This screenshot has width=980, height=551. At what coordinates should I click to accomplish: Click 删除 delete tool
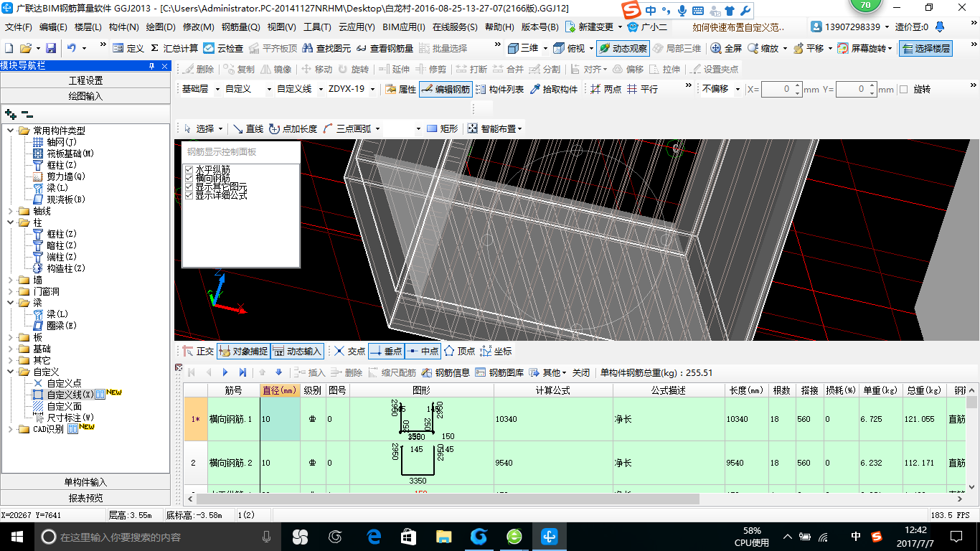pyautogui.click(x=198, y=69)
